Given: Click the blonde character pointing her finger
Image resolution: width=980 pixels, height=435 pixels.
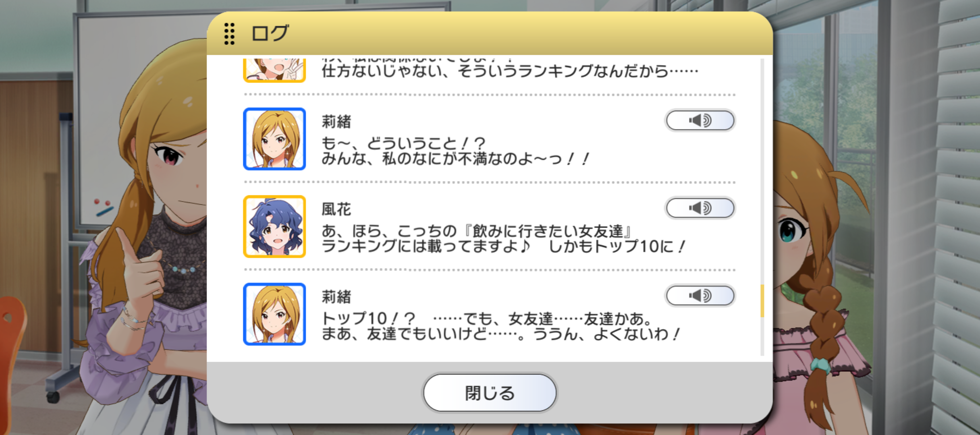Looking at the screenshot, I should point(145,242).
